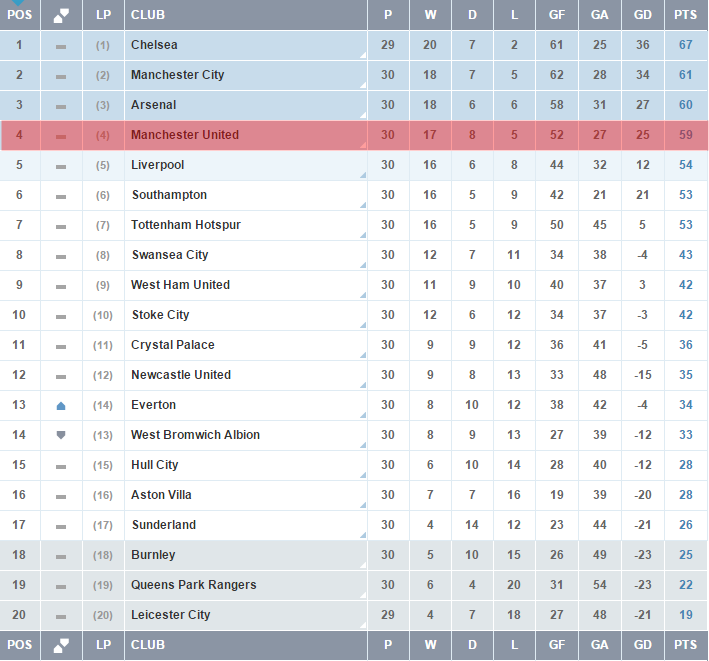This screenshot has width=709, height=661.
Task: Click Chelsea's no-movement dash icon
Action: click(x=61, y=46)
